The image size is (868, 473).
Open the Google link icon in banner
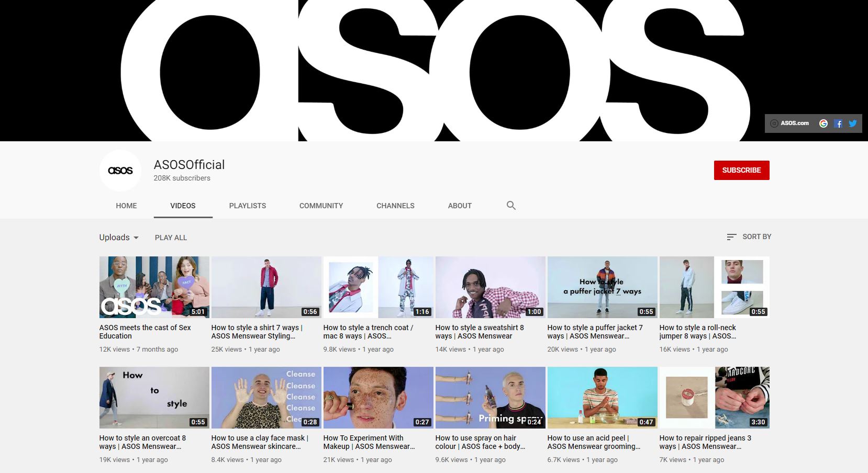(824, 123)
